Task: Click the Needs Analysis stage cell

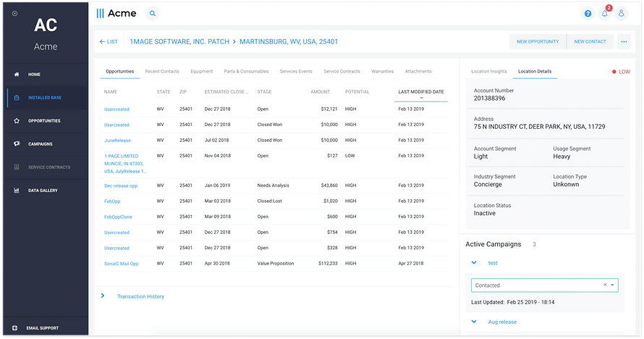Action: point(273,185)
